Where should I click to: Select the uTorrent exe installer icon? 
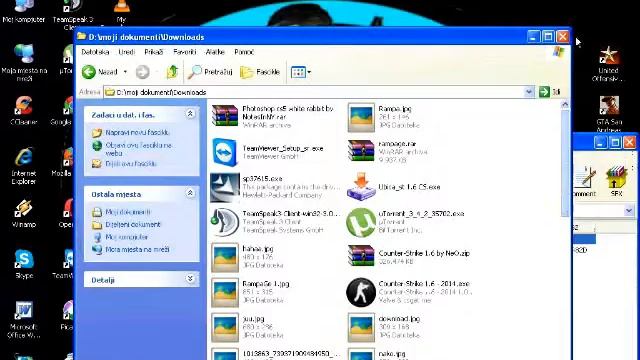(x=361, y=222)
